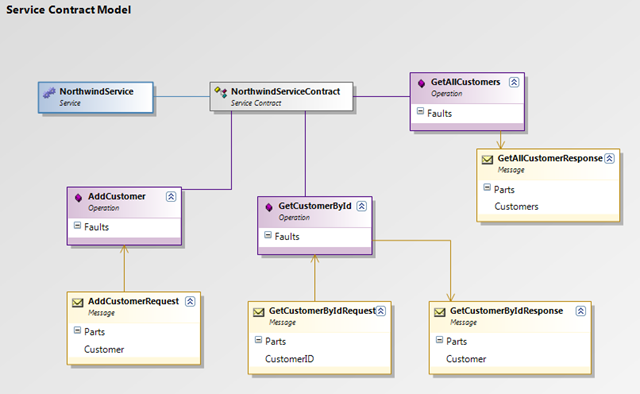Click the GetCustomerById purple operation icon
The width and height of the screenshot is (640, 394).
pos(269,207)
